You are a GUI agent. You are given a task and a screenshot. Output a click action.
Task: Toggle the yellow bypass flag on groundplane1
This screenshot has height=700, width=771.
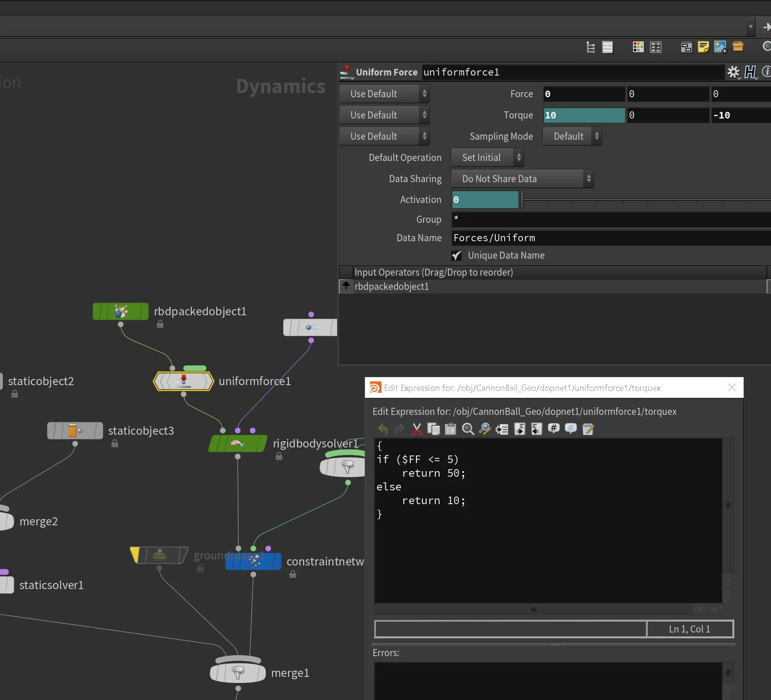tap(135, 555)
